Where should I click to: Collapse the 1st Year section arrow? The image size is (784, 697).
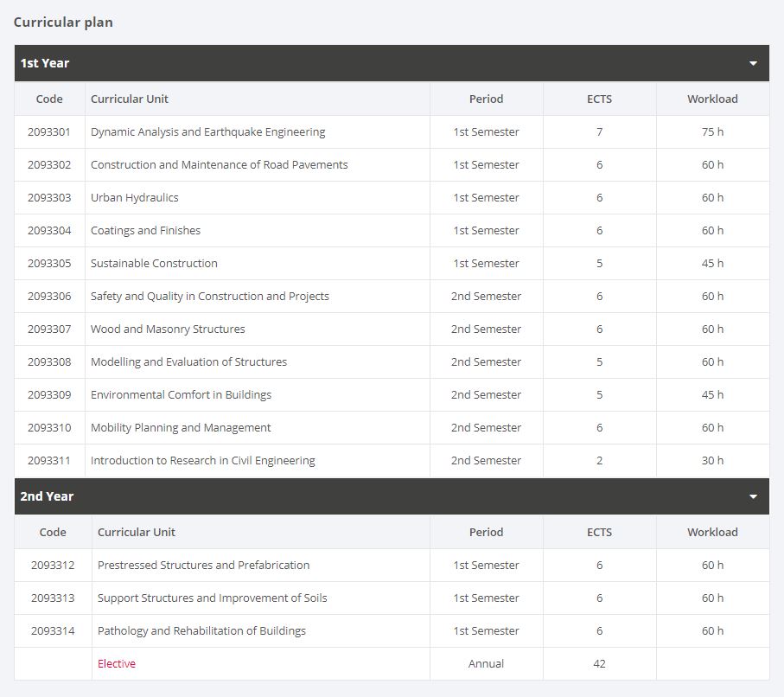(753, 63)
